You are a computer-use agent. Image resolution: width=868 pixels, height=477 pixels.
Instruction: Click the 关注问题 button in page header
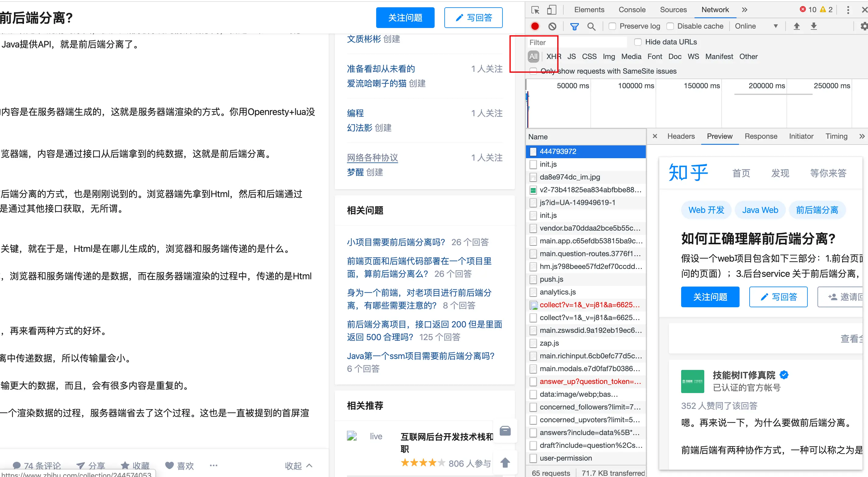point(405,18)
